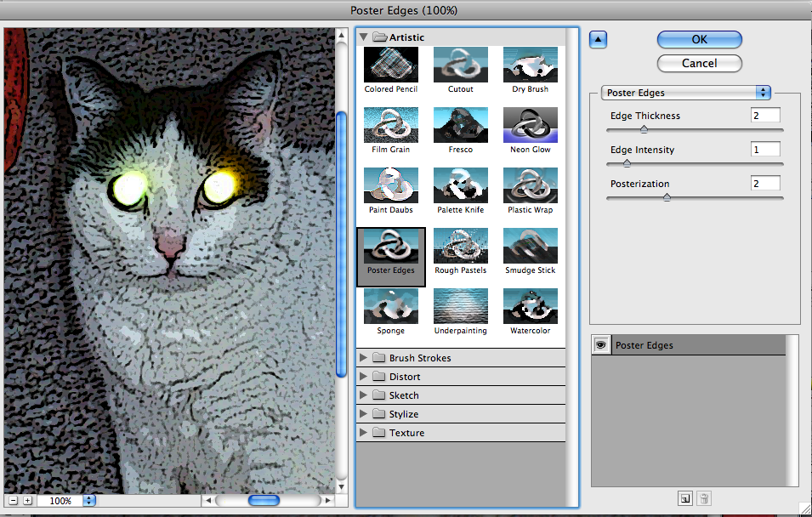Click preview horizontal scrollbar left arrow
Viewport: 812px width, 517px height.
[x=208, y=501]
